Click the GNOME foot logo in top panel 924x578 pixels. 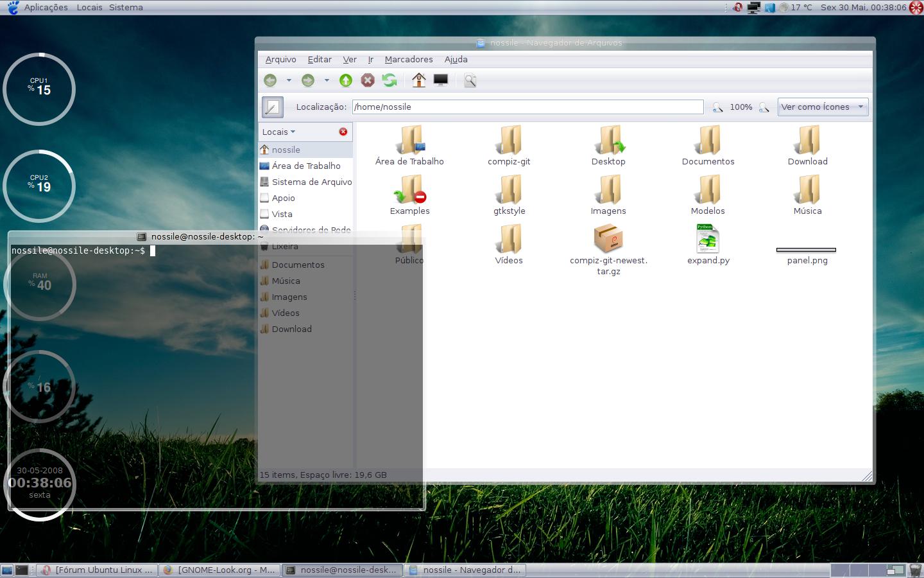pos(13,7)
